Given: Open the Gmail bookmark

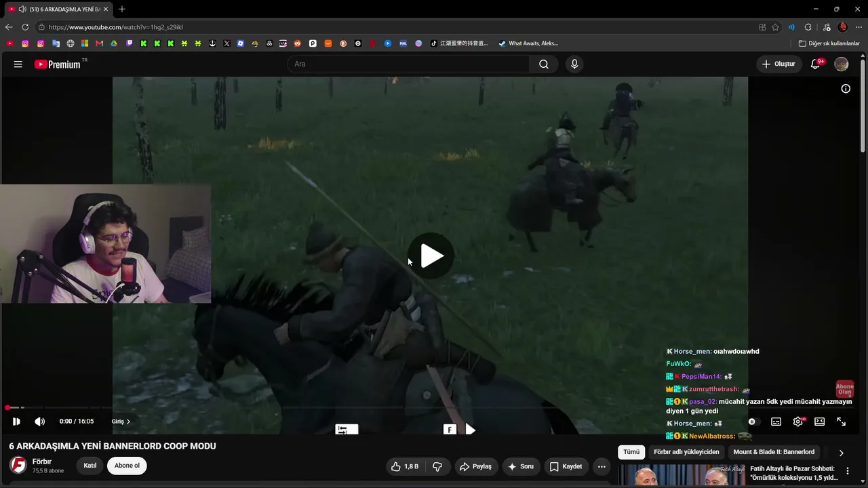Looking at the screenshot, I should (99, 43).
